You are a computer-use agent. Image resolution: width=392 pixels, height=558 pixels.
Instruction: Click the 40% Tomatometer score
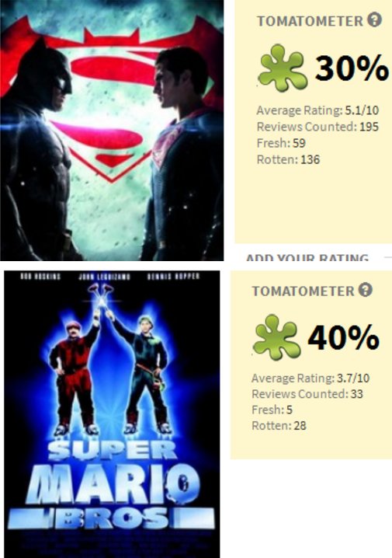(x=343, y=337)
